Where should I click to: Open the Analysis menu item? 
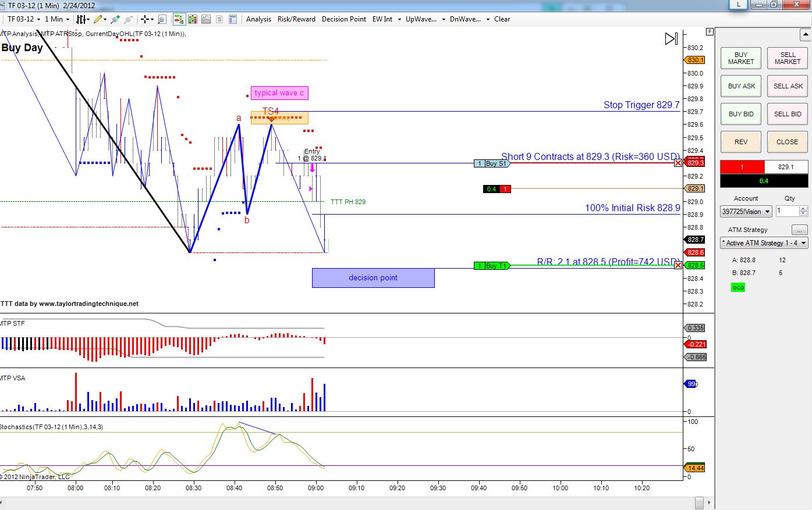pos(258,19)
